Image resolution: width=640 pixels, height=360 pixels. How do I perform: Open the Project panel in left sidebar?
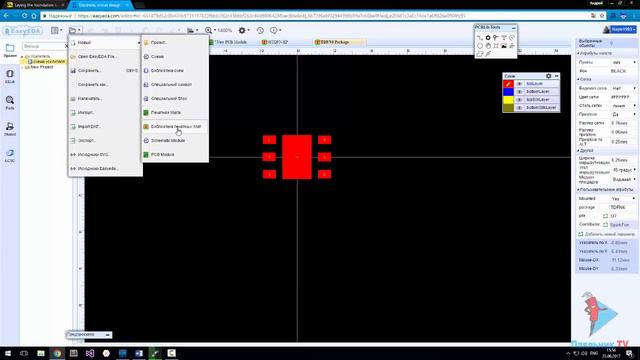10,51
